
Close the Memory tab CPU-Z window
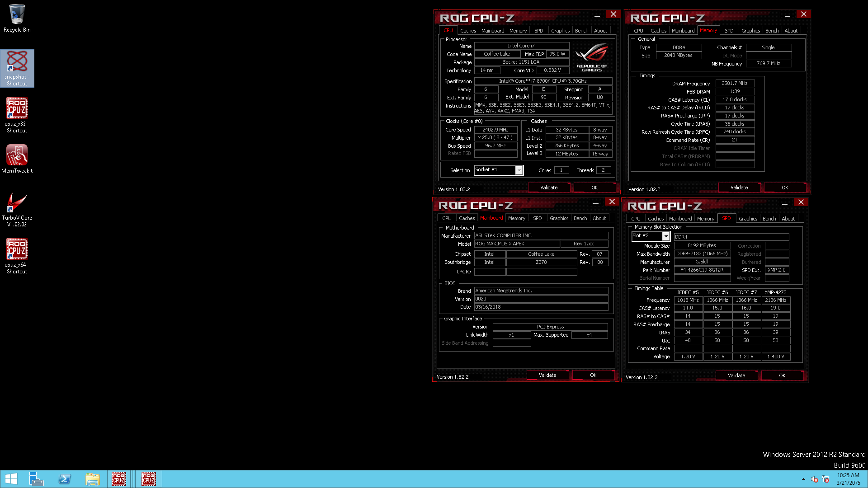(x=804, y=14)
